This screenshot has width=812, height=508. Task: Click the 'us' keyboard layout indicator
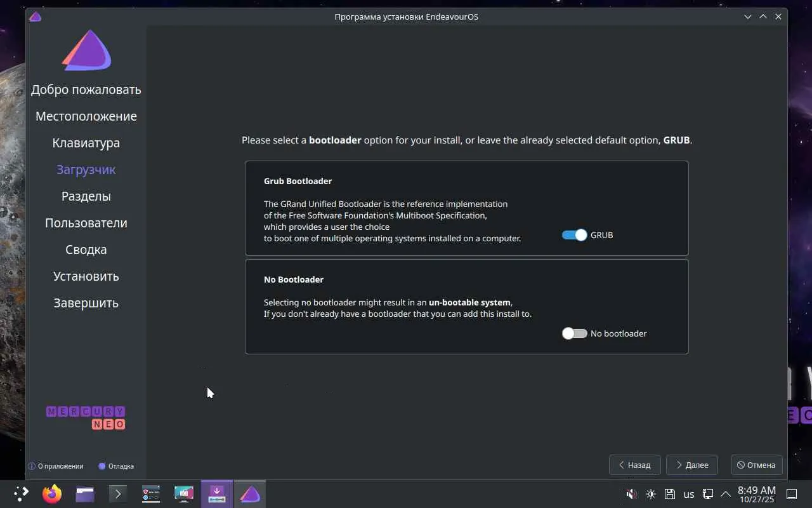click(x=689, y=494)
